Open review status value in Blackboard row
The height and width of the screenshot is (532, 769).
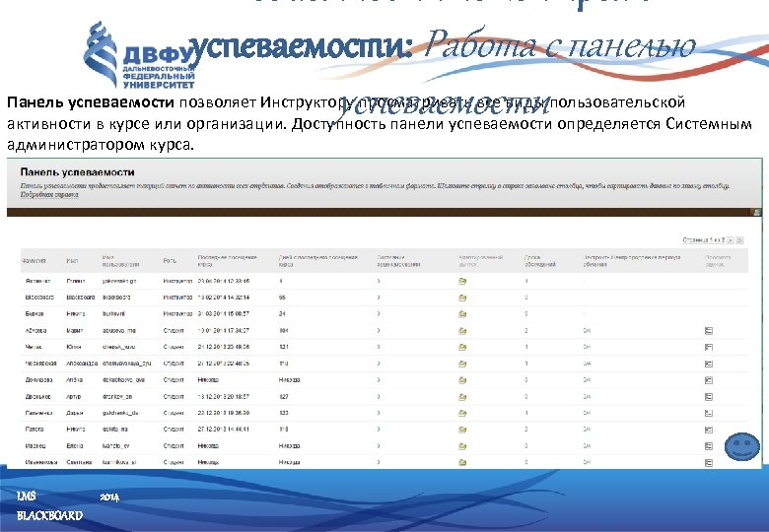379,298
